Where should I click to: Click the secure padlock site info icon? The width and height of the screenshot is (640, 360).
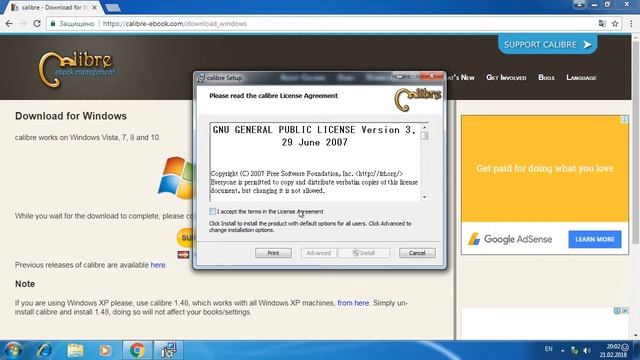[53, 24]
